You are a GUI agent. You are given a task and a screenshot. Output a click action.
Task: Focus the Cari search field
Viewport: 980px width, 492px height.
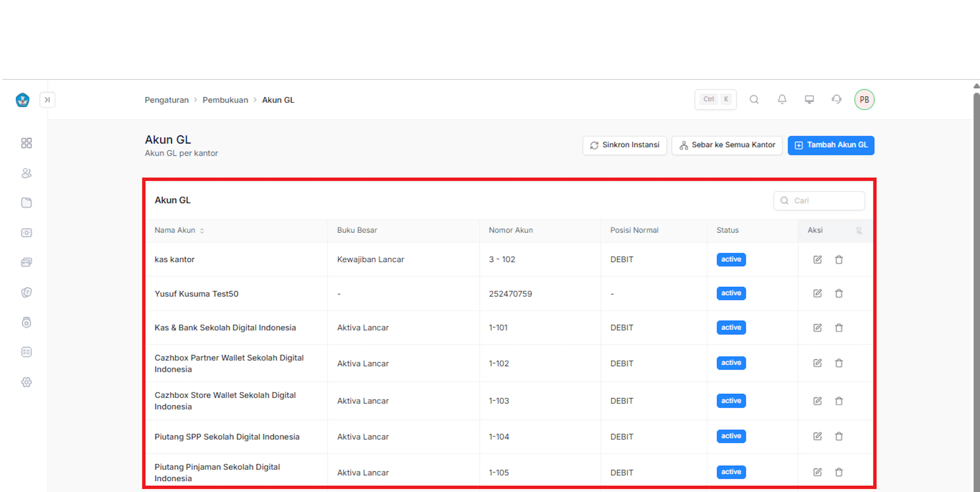click(x=819, y=201)
